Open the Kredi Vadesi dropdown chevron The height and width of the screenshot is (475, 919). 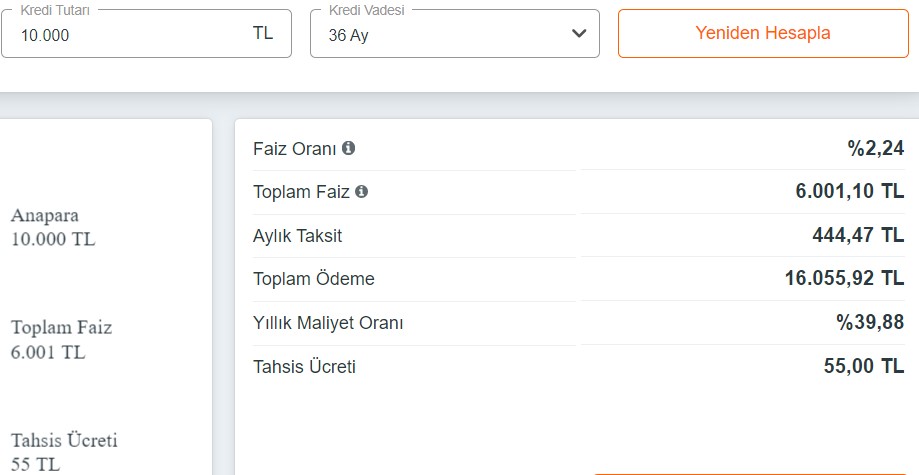point(579,33)
